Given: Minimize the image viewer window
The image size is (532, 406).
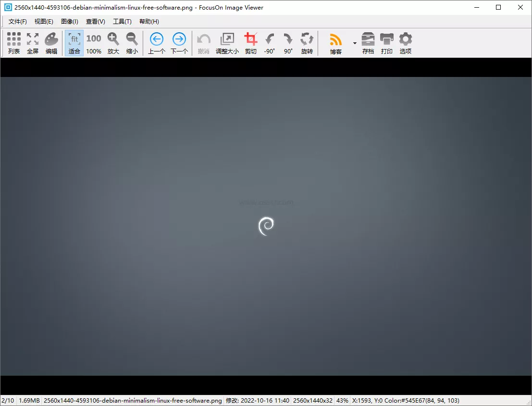Looking at the screenshot, I should (x=477, y=7).
